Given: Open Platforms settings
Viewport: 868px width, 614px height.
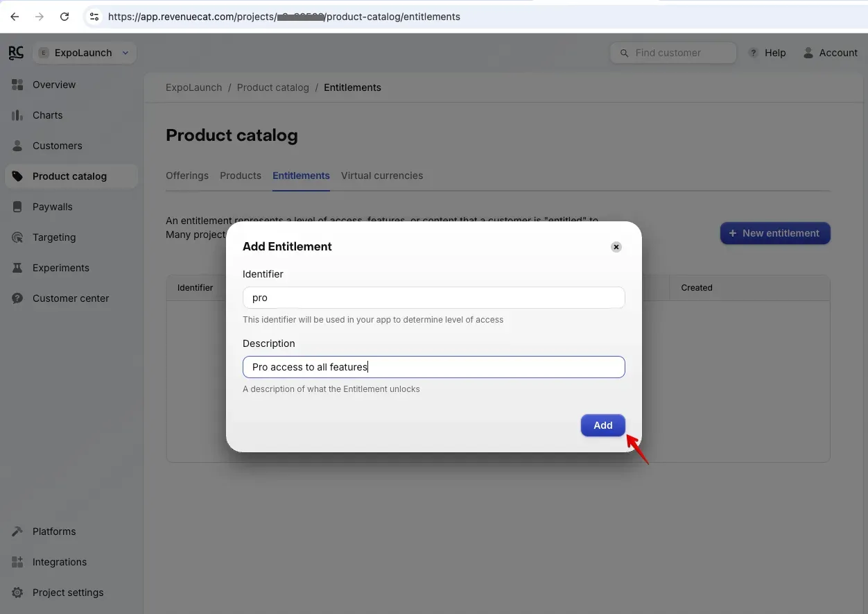Looking at the screenshot, I should 54,531.
